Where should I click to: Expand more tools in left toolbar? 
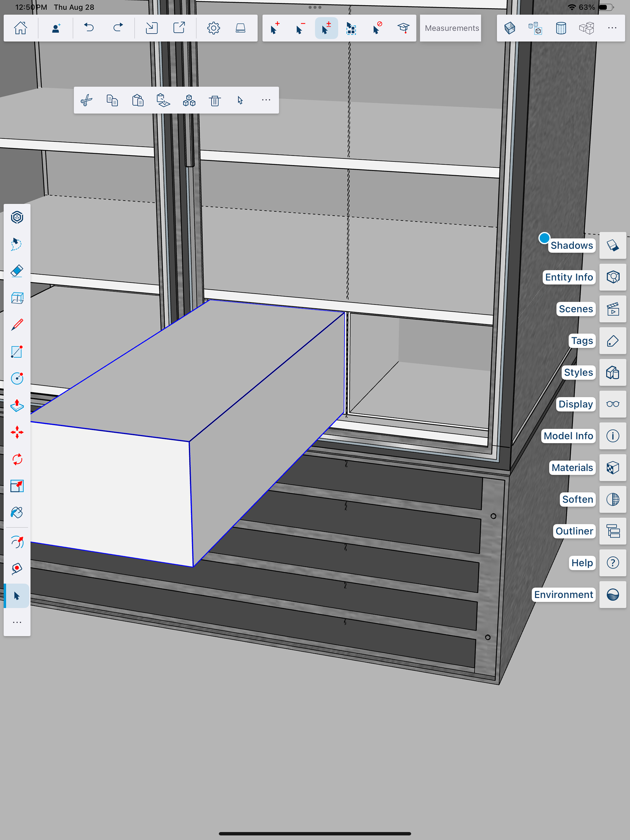(17, 622)
